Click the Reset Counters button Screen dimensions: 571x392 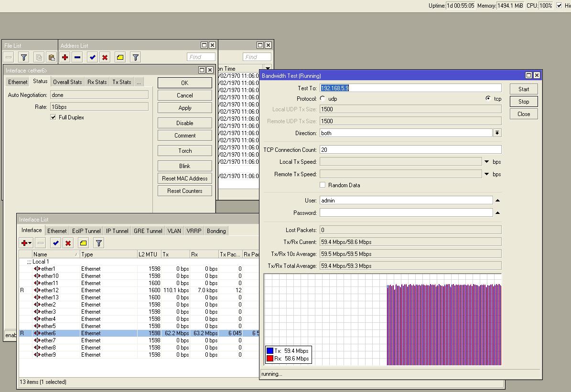click(184, 191)
